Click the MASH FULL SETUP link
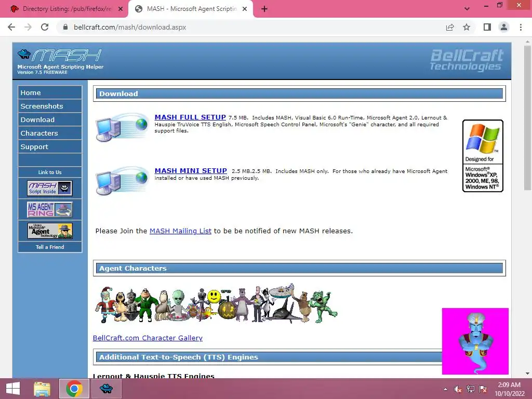Viewport: 532px width, 399px height. point(190,117)
